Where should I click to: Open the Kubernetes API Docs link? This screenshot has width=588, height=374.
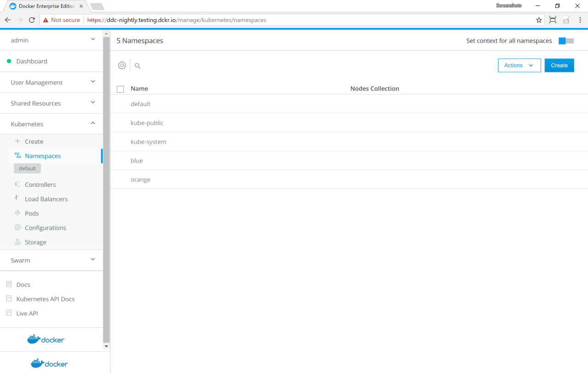[45, 299]
